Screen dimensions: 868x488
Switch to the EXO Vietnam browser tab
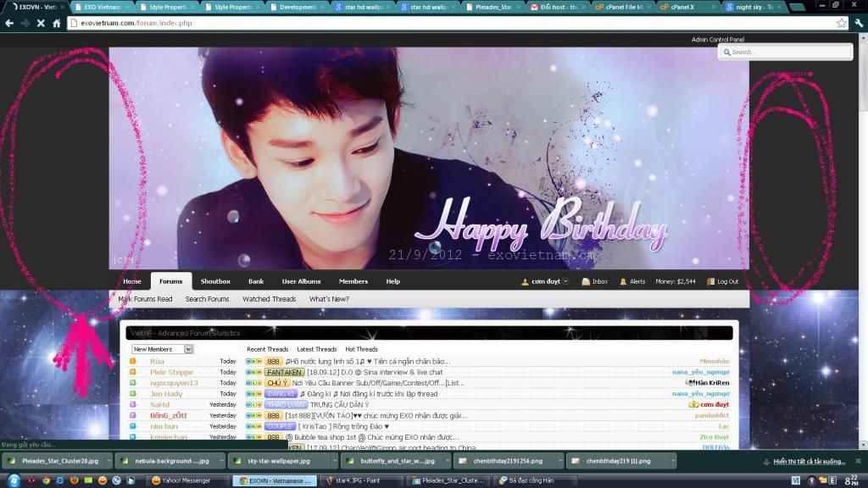click(103, 7)
